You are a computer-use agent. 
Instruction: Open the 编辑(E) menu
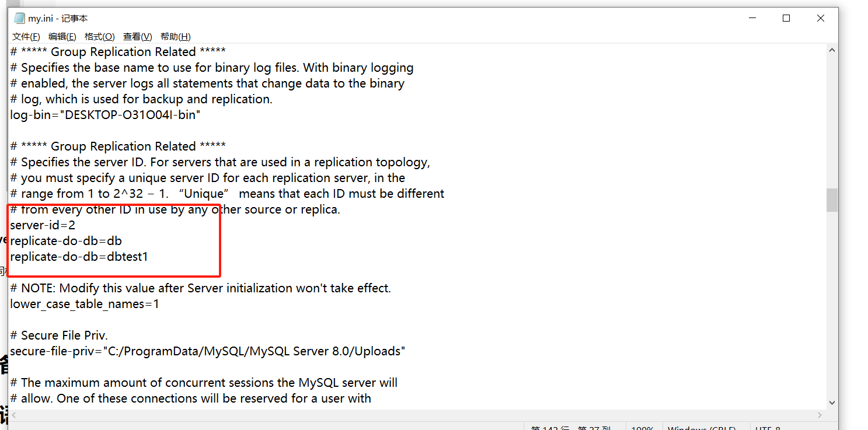pos(62,37)
